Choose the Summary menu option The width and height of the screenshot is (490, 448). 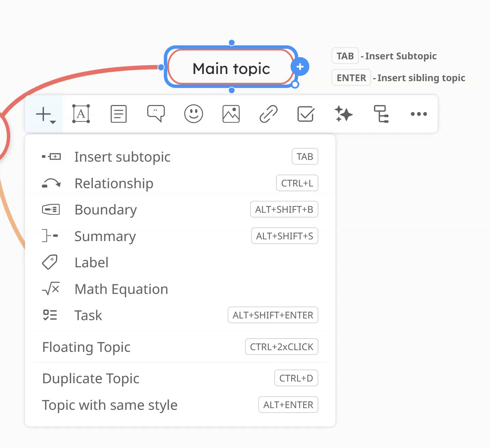tap(105, 236)
